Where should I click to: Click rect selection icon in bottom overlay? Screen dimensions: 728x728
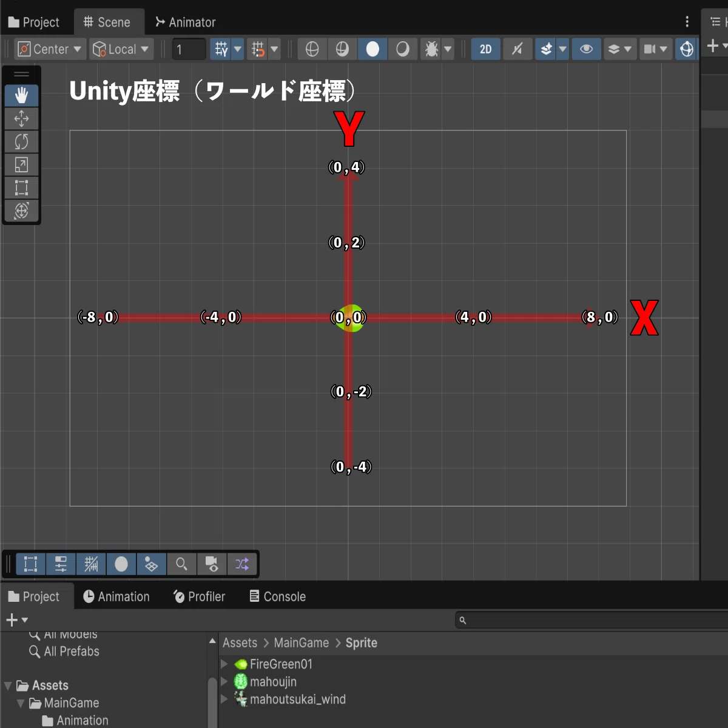tap(30, 564)
